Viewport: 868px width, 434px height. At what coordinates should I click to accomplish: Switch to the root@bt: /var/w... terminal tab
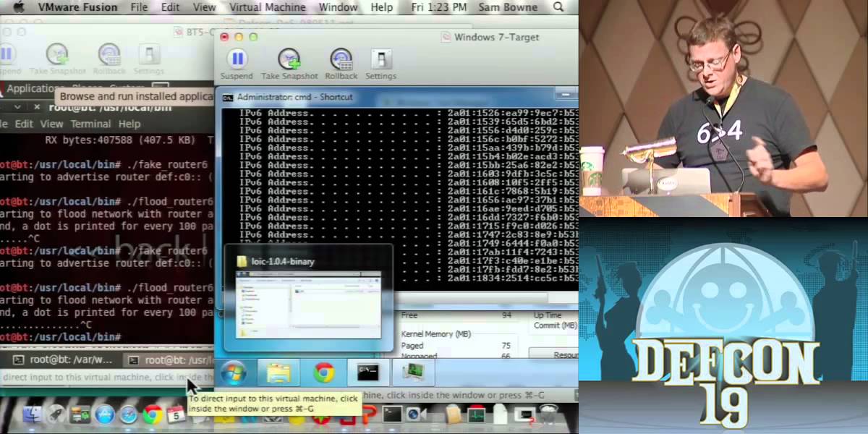(63, 359)
